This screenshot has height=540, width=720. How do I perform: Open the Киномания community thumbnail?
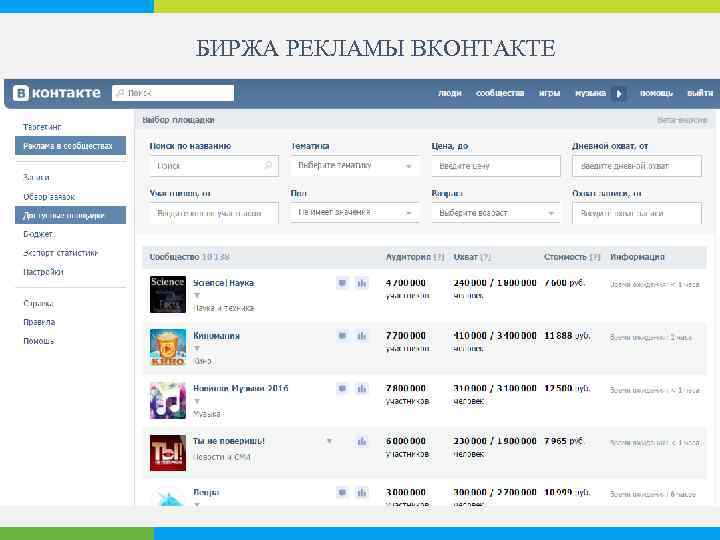pos(168,347)
